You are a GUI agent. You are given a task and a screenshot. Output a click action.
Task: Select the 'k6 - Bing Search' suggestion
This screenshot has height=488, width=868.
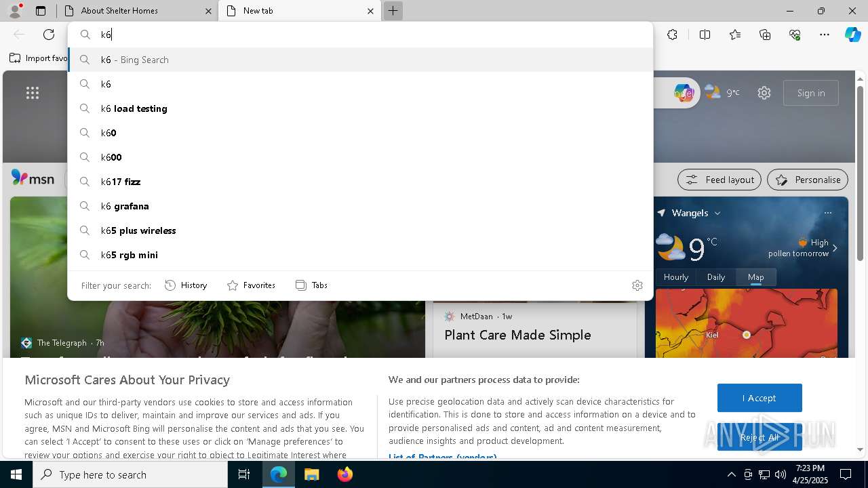point(360,60)
